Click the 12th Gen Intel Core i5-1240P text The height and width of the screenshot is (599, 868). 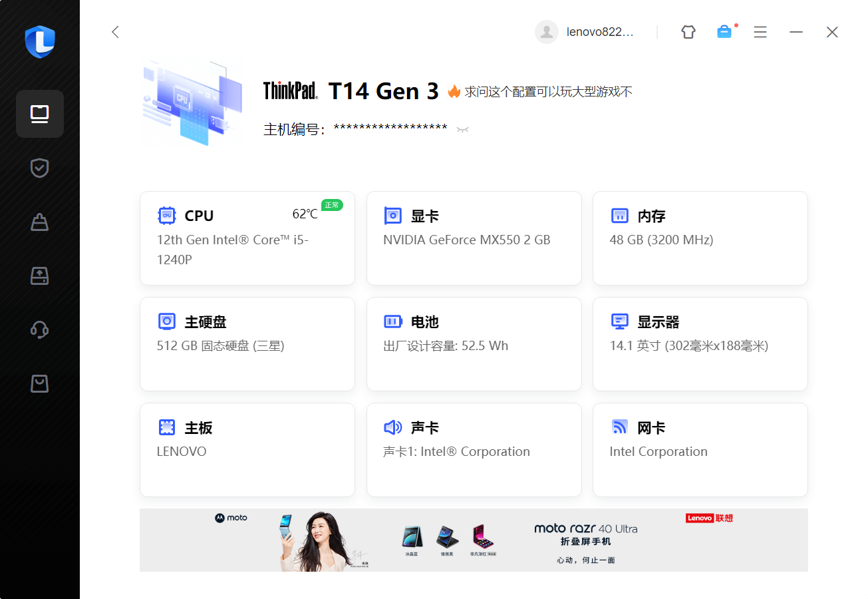pos(233,250)
